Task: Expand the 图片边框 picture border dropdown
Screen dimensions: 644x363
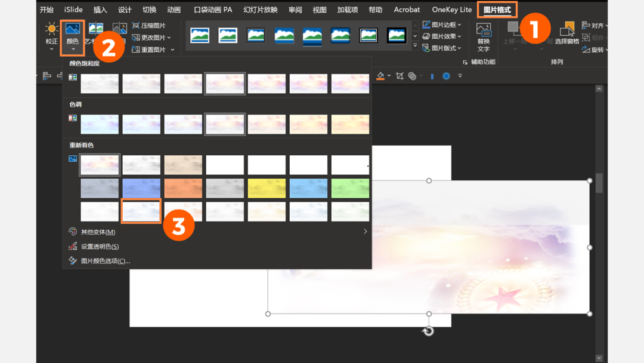Action: (442, 24)
